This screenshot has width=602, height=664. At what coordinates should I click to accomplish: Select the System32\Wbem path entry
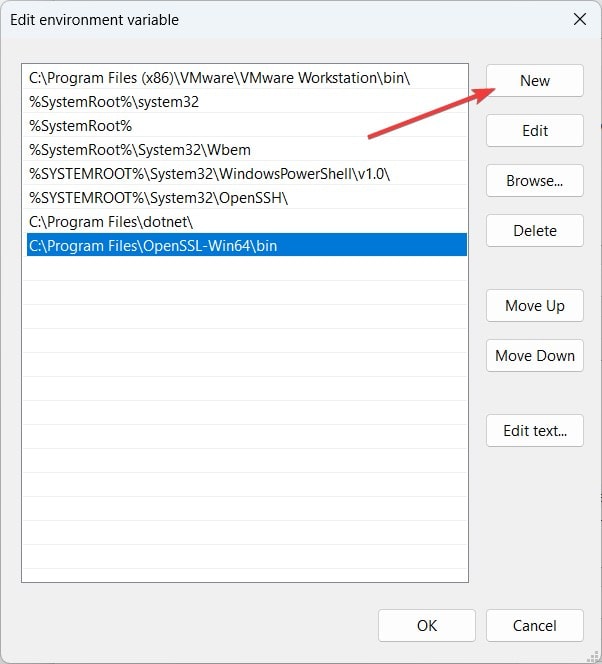coord(247,150)
